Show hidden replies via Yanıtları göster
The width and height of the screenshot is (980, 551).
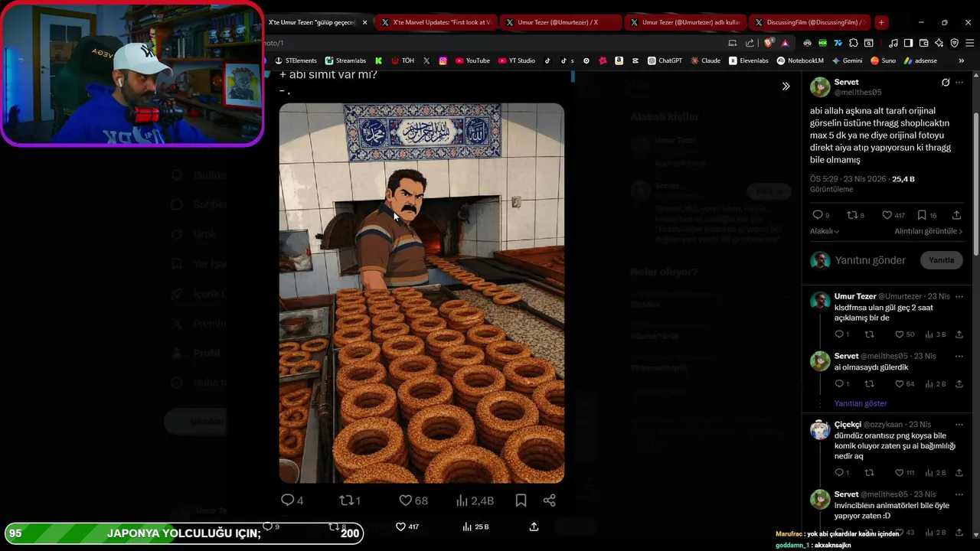861,403
